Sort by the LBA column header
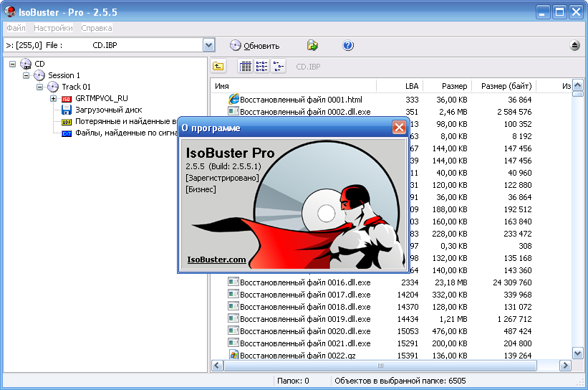This screenshot has width=588, height=390. [400, 86]
